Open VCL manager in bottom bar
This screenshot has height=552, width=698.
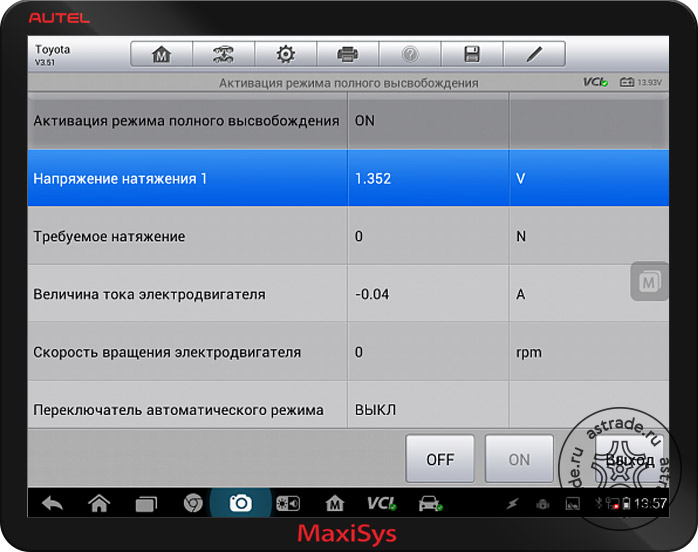click(381, 503)
